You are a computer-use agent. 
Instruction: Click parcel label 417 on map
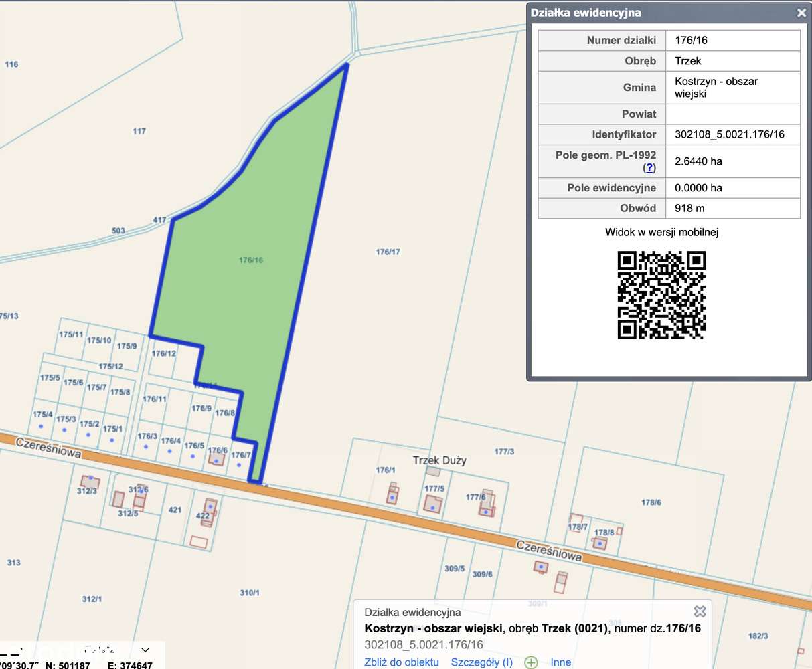point(159,220)
